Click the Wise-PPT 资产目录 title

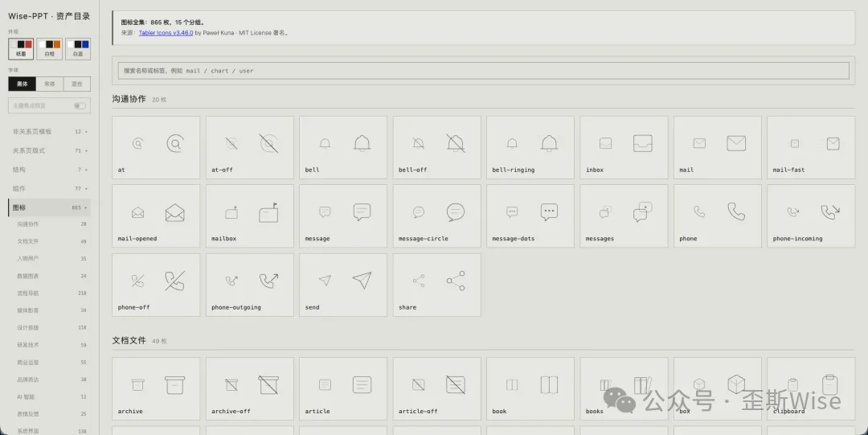49,16
